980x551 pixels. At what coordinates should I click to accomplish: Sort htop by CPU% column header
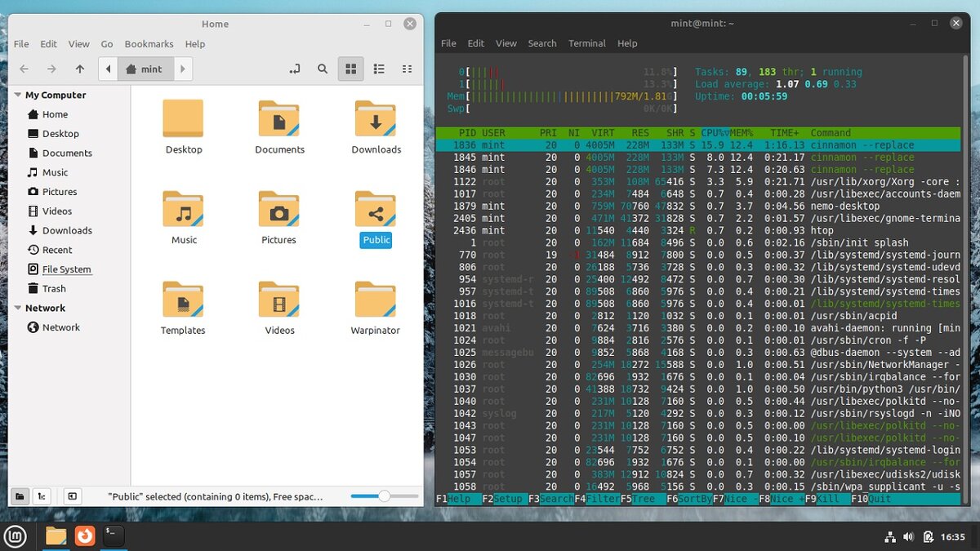point(715,133)
